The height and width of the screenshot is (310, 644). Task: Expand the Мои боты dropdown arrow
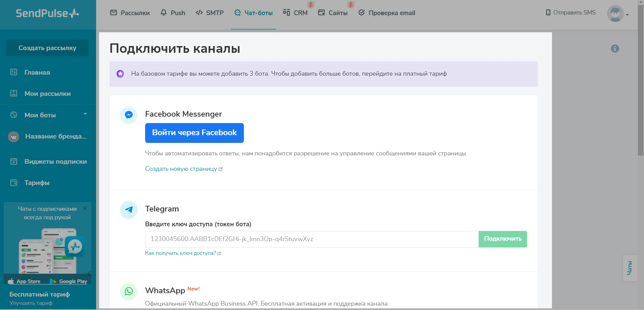[x=85, y=114]
